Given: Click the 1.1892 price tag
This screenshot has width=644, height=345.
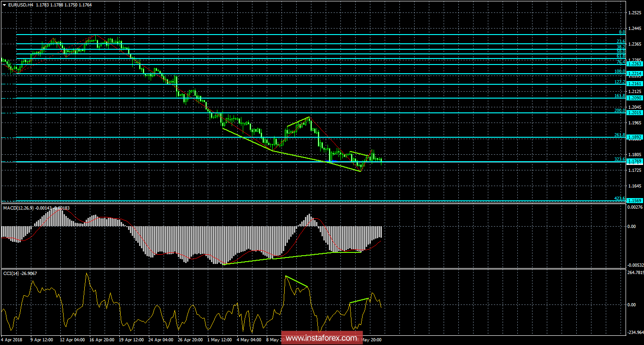Looking at the screenshot, I should coord(634,138).
